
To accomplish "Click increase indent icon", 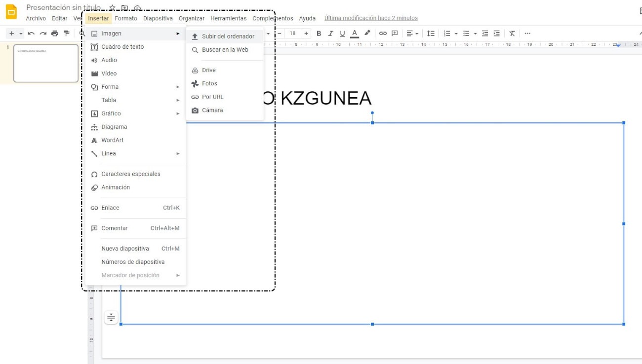I will click(x=497, y=34).
